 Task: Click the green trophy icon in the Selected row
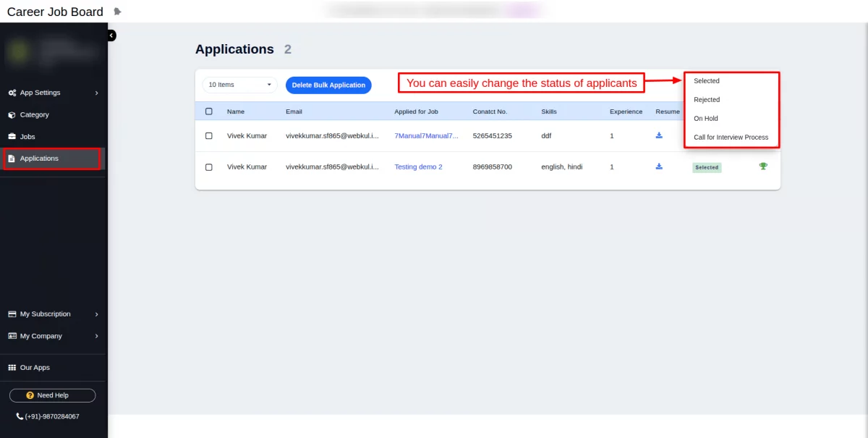[x=763, y=167]
